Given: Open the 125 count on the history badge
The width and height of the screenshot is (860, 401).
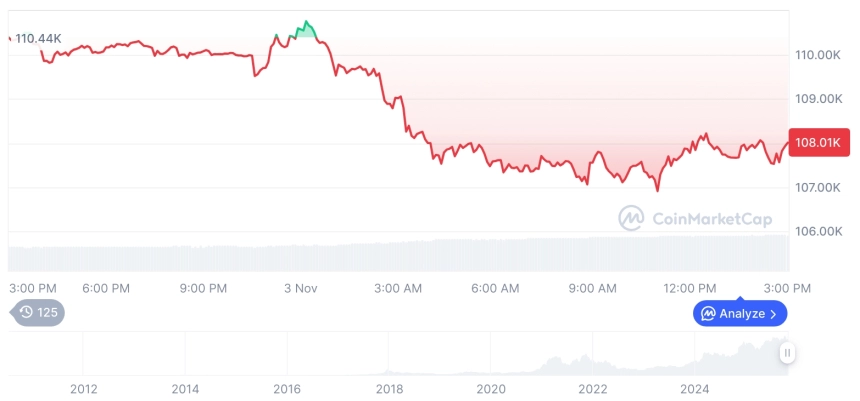Looking at the screenshot, I should coord(48,312).
